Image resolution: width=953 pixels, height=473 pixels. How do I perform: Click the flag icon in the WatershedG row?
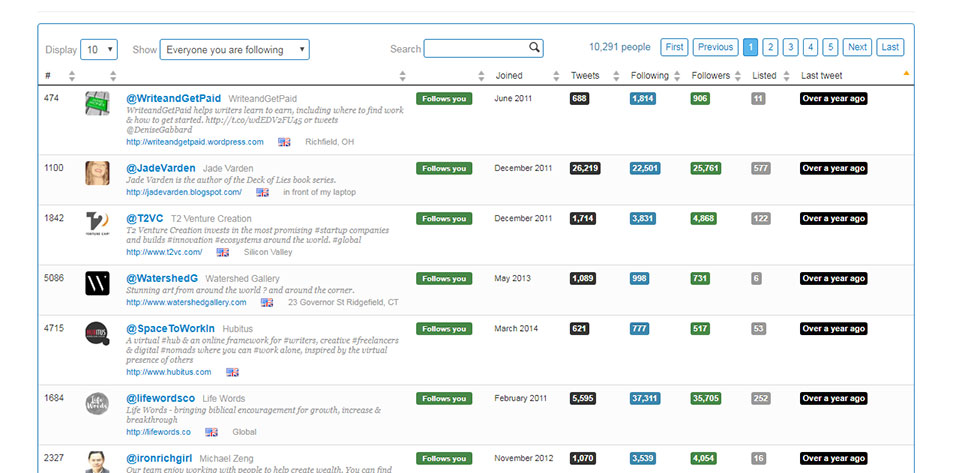(x=267, y=302)
